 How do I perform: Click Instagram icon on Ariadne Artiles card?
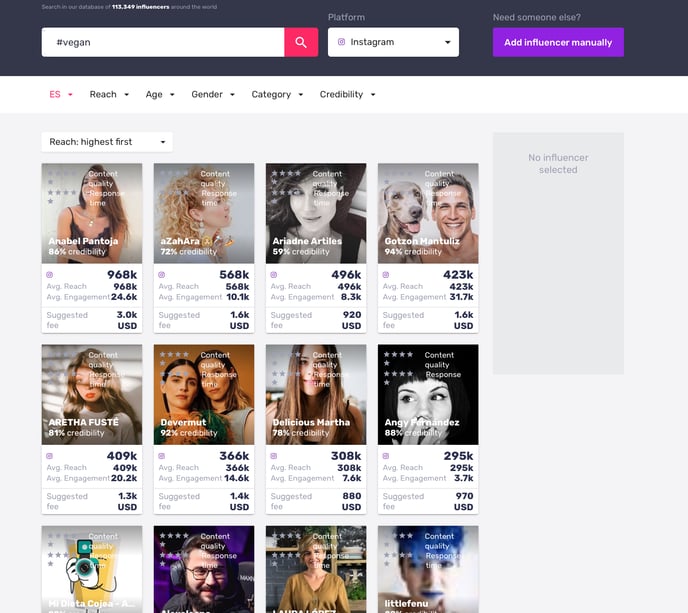click(x=274, y=275)
